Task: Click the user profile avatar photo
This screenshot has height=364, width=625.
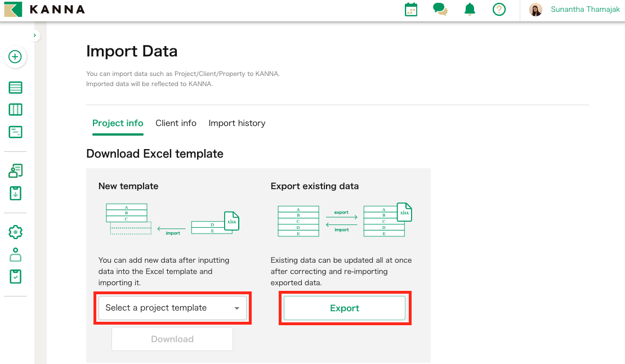Action: [535, 9]
